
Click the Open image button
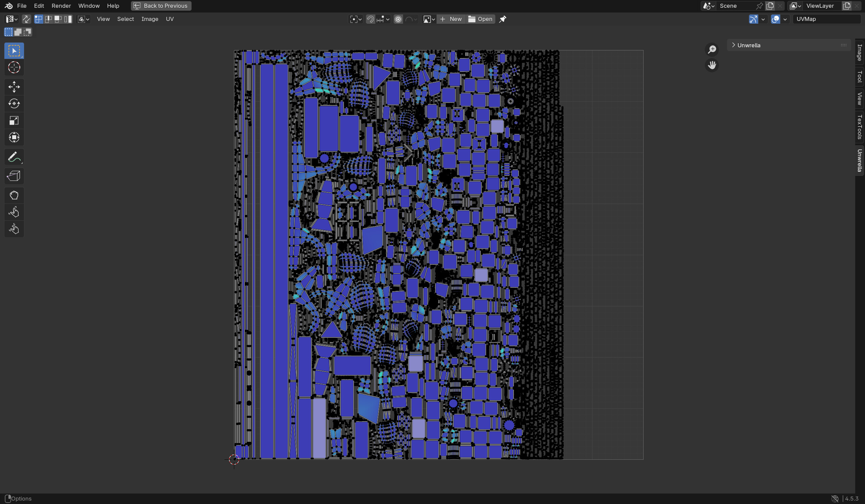pyautogui.click(x=481, y=19)
